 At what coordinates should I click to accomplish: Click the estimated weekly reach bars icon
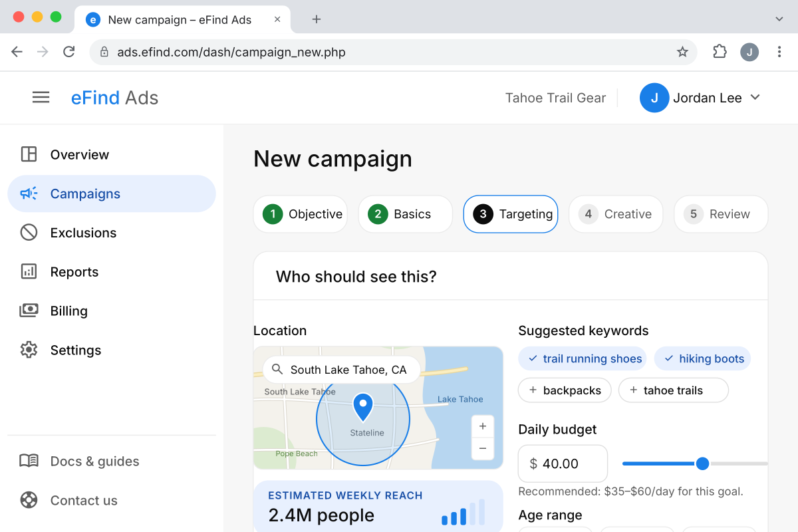pyautogui.click(x=464, y=512)
